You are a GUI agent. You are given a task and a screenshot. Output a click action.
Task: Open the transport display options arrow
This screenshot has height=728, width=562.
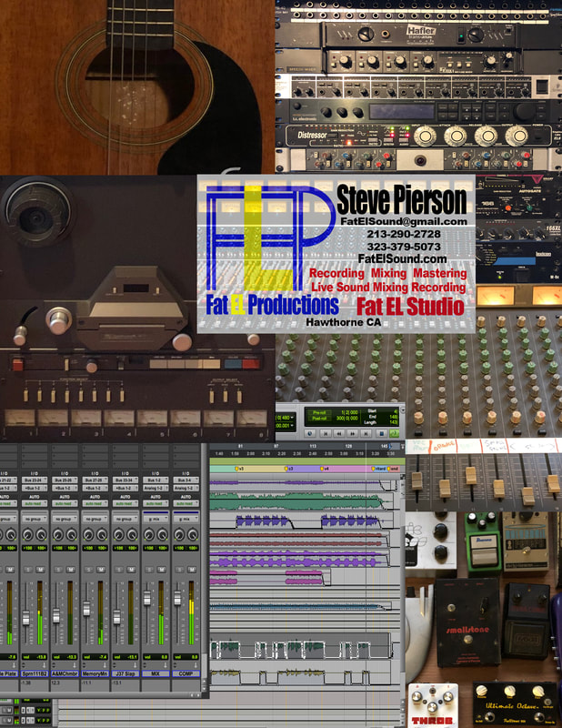(x=402, y=411)
